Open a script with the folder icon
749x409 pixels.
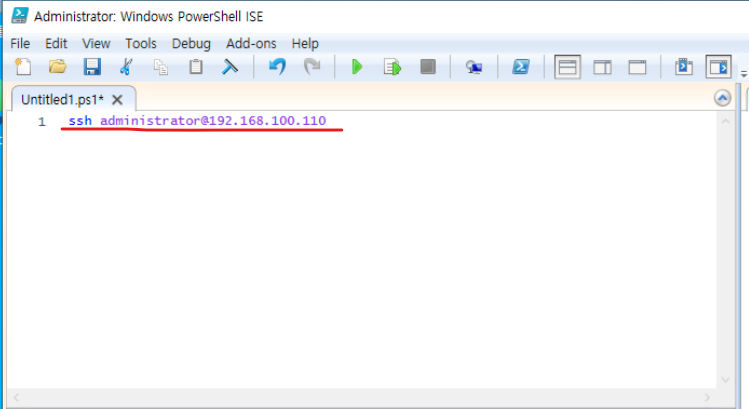coord(57,67)
